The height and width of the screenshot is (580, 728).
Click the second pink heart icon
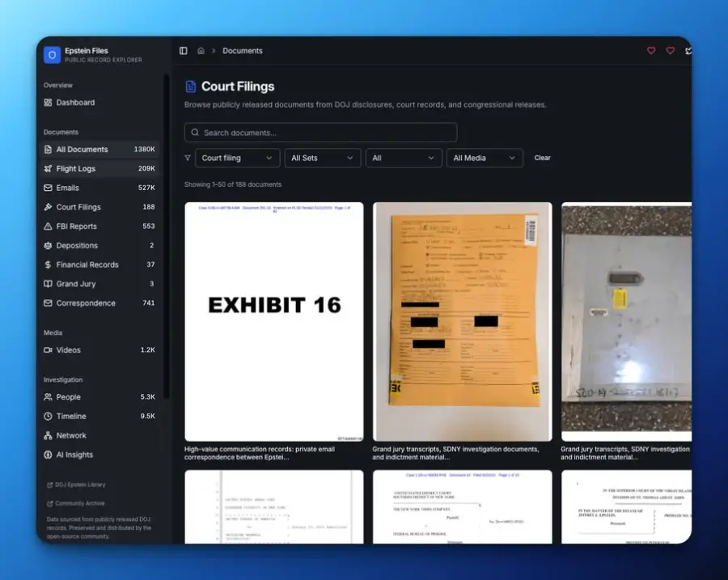(670, 51)
